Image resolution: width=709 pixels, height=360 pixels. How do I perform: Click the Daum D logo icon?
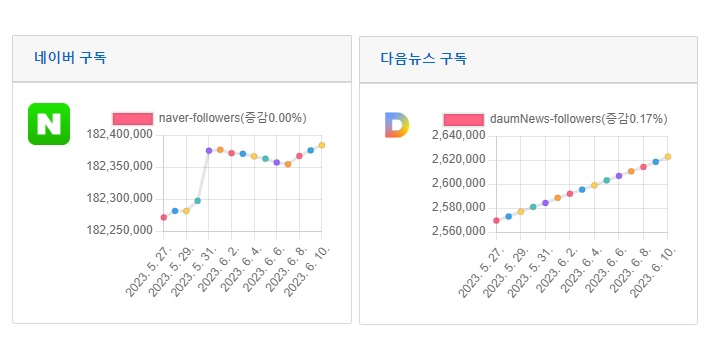(397, 125)
